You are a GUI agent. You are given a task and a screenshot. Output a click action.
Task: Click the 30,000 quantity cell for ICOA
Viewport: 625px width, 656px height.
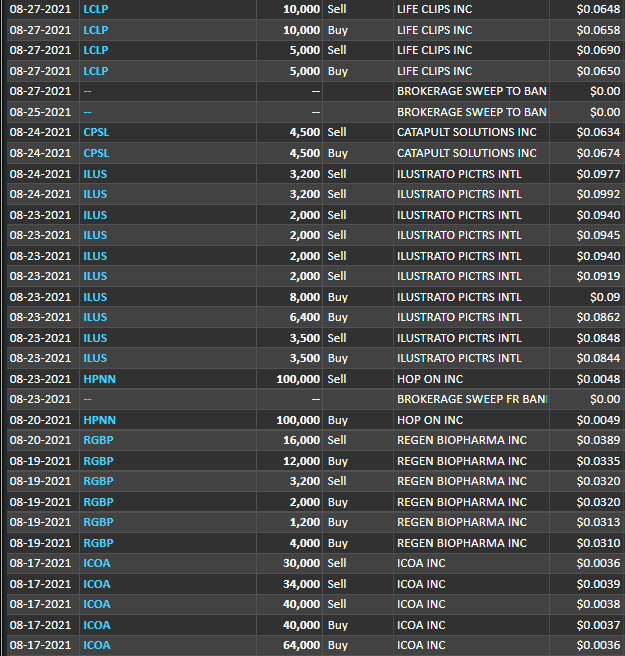click(x=302, y=563)
